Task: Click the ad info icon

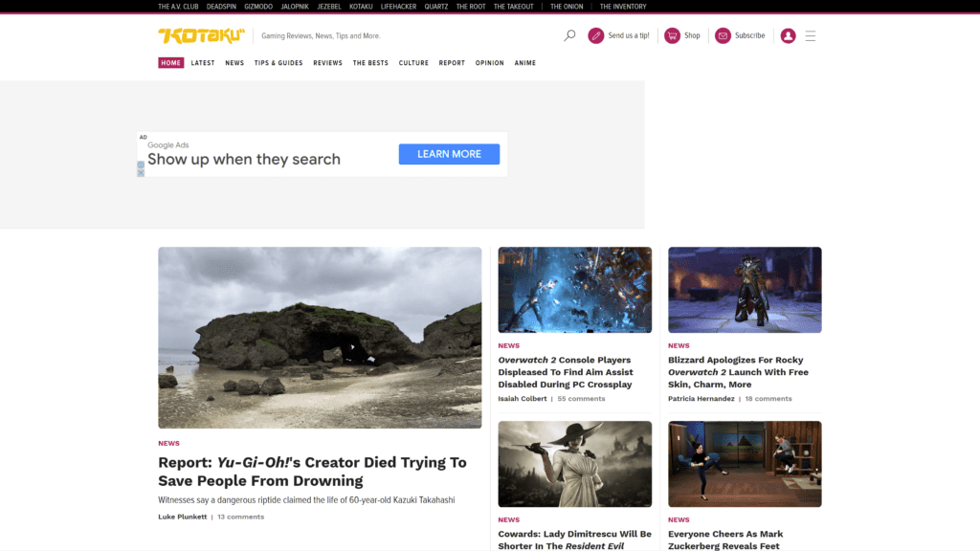Action: point(141,165)
